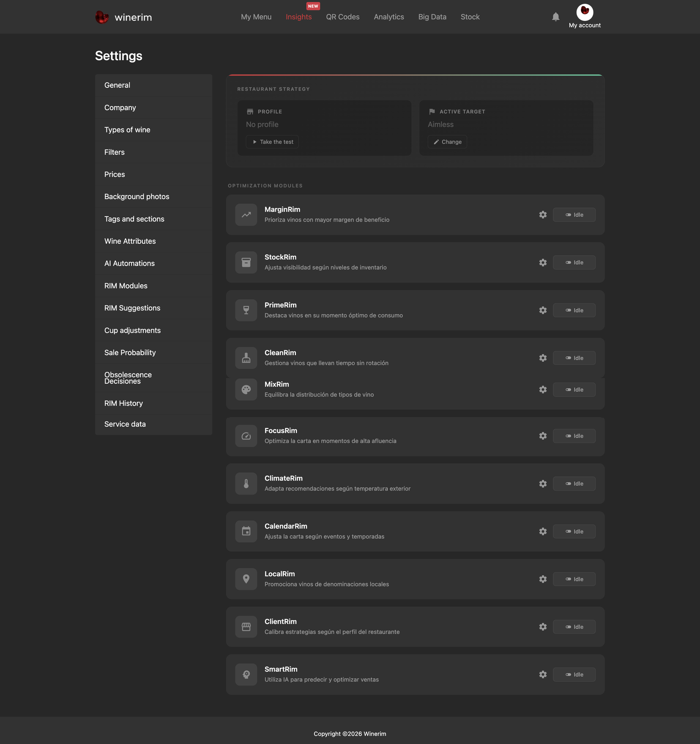Open SmartRim gear settings
The height and width of the screenshot is (744, 700).
pos(543,674)
